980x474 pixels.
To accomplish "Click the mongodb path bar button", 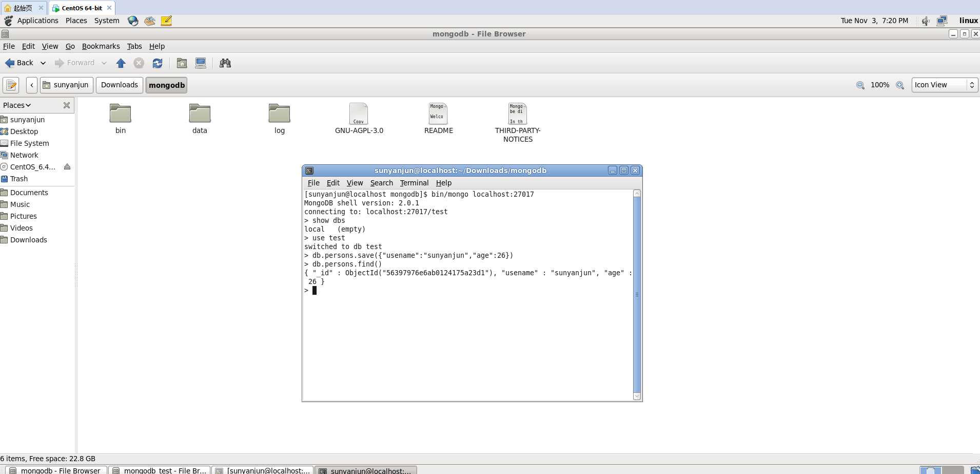I will pyautogui.click(x=167, y=85).
